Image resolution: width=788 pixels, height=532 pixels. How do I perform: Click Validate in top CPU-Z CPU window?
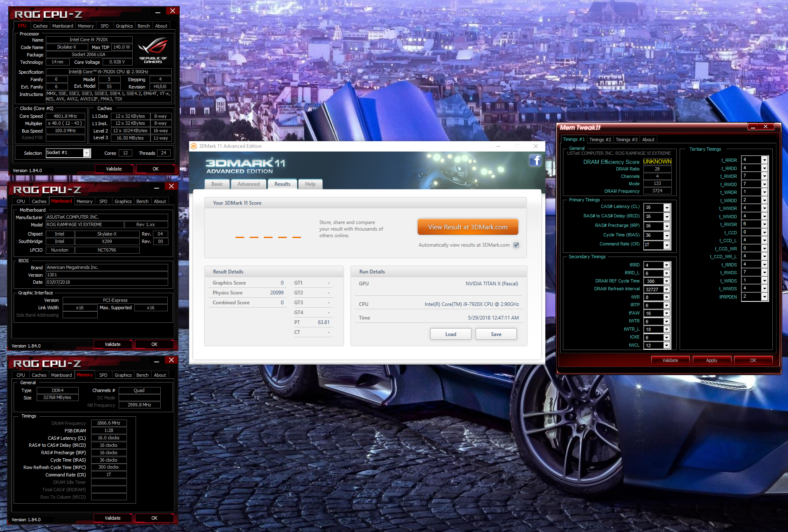114,169
